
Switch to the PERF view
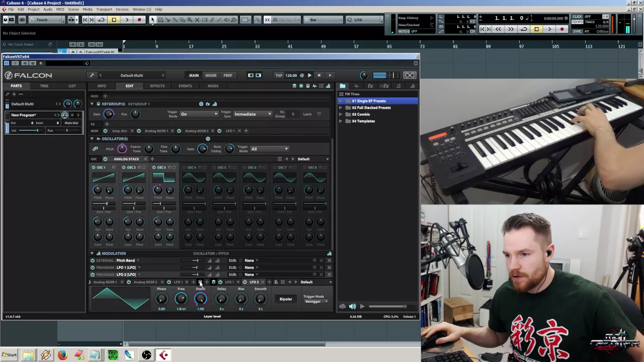pyautogui.click(x=228, y=75)
